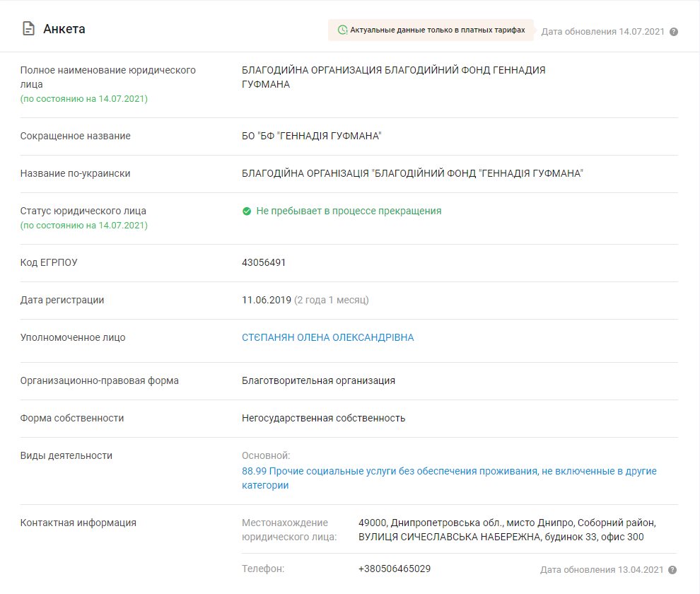Click the 'Благотворительная организация' legal form value
This screenshot has height=594, width=700.
(318, 380)
